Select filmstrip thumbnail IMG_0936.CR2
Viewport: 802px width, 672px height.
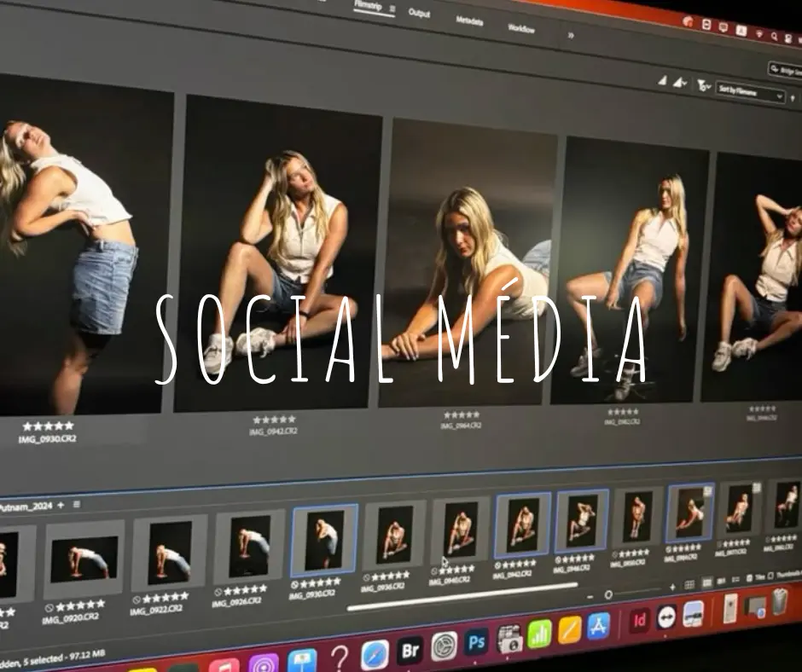pyautogui.click(x=394, y=535)
